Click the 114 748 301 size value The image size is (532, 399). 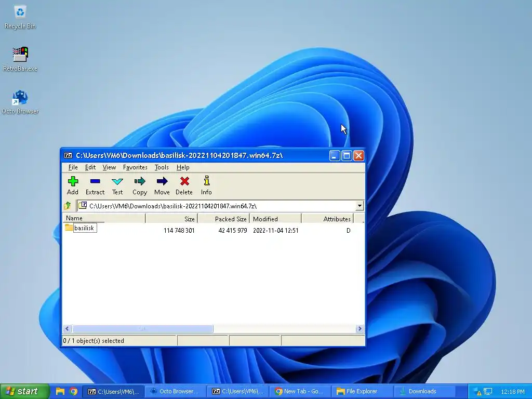(179, 230)
